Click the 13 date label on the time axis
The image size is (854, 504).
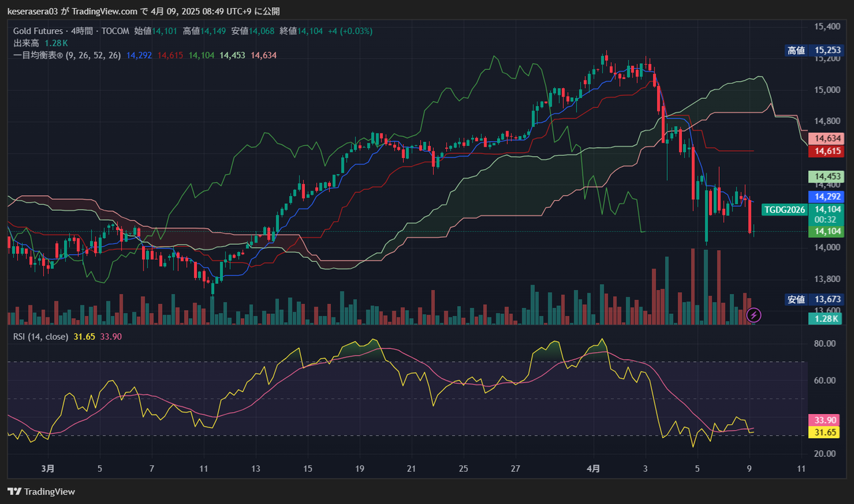click(x=256, y=469)
